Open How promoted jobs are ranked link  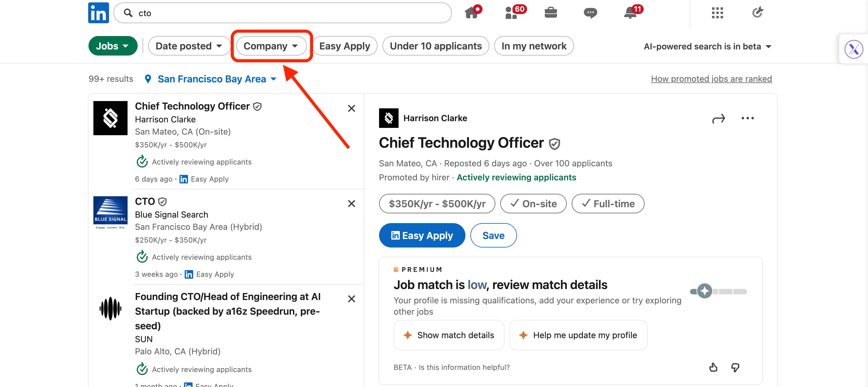(x=711, y=79)
